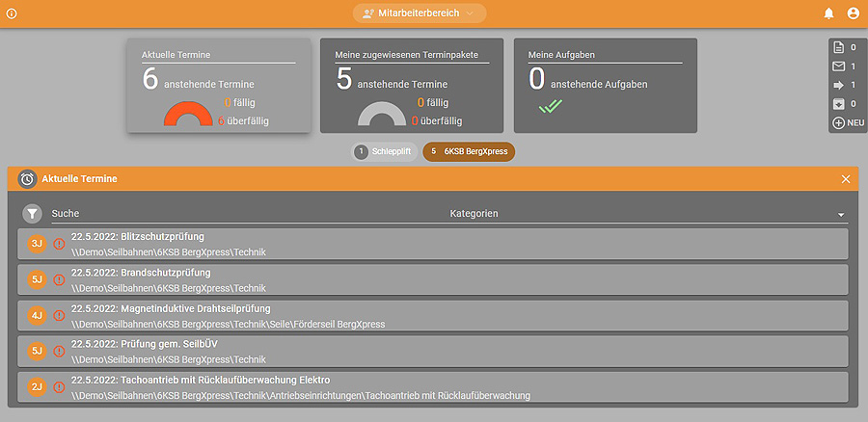Click the alarm clock icon beside Aktuelle Termine

(27, 179)
